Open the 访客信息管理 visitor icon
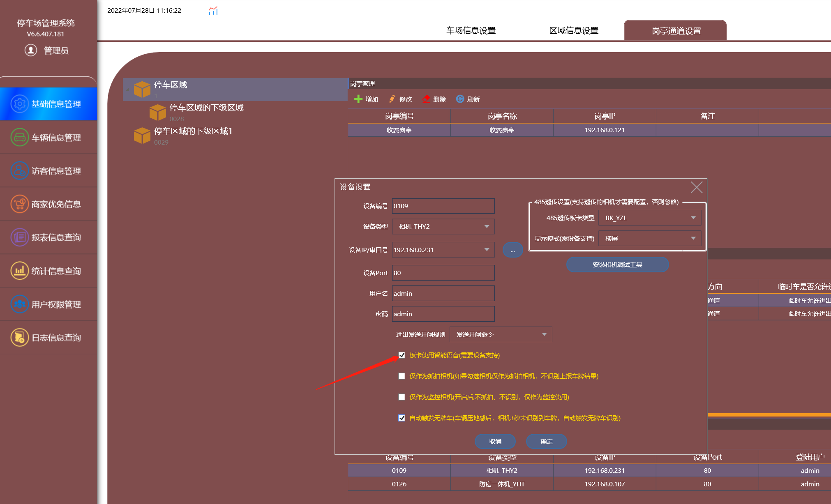 tap(19, 170)
